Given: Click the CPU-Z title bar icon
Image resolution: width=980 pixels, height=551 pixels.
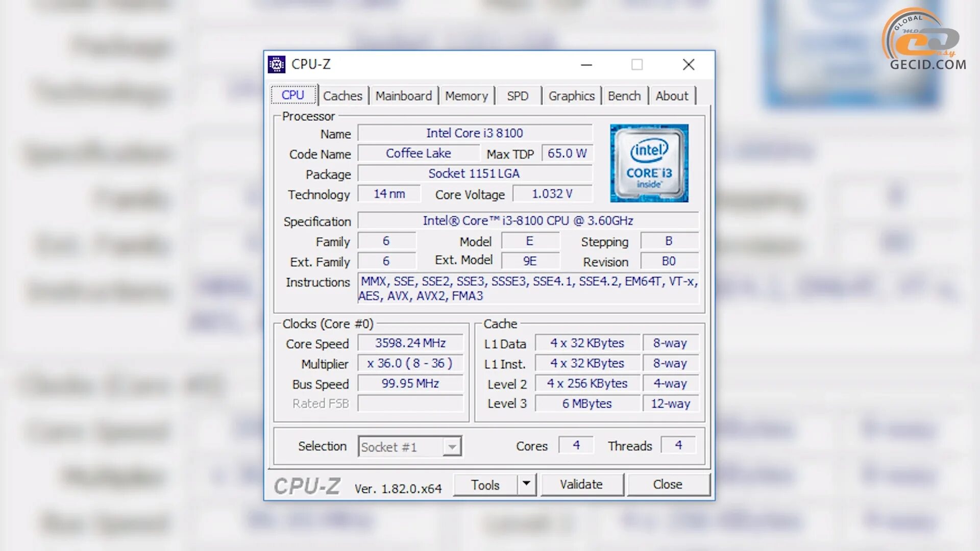Looking at the screenshot, I should click(x=277, y=65).
